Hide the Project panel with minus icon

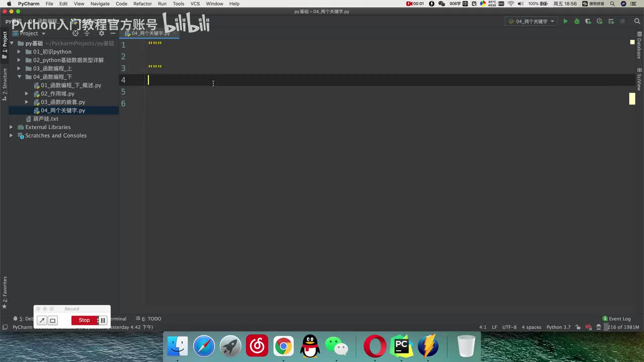click(x=113, y=33)
